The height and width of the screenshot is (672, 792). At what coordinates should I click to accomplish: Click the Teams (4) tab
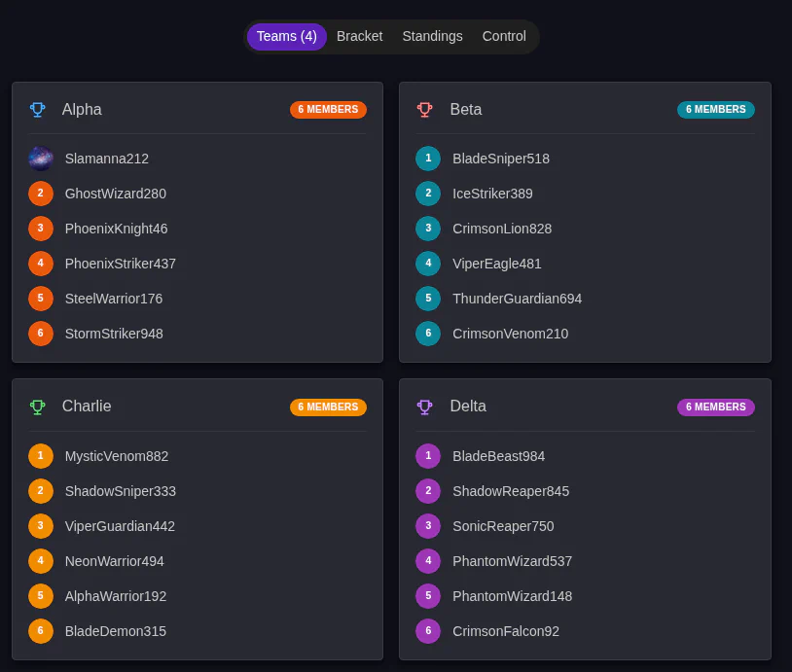pyautogui.click(x=286, y=36)
